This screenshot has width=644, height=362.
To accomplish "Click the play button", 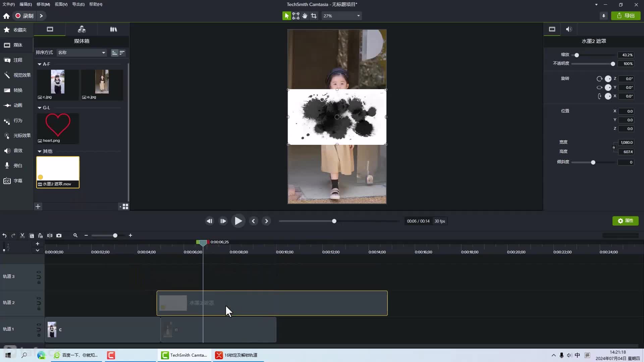I will (x=238, y=221).
